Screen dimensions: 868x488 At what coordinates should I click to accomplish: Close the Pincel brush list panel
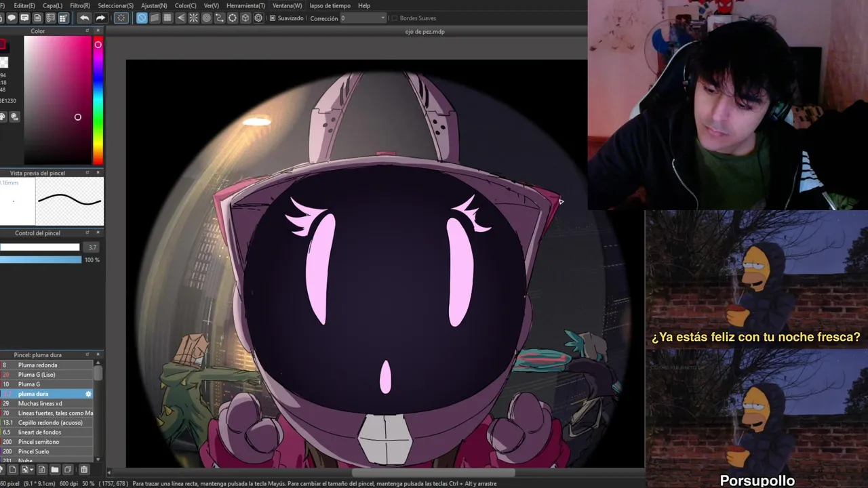[x=98, y=354]
